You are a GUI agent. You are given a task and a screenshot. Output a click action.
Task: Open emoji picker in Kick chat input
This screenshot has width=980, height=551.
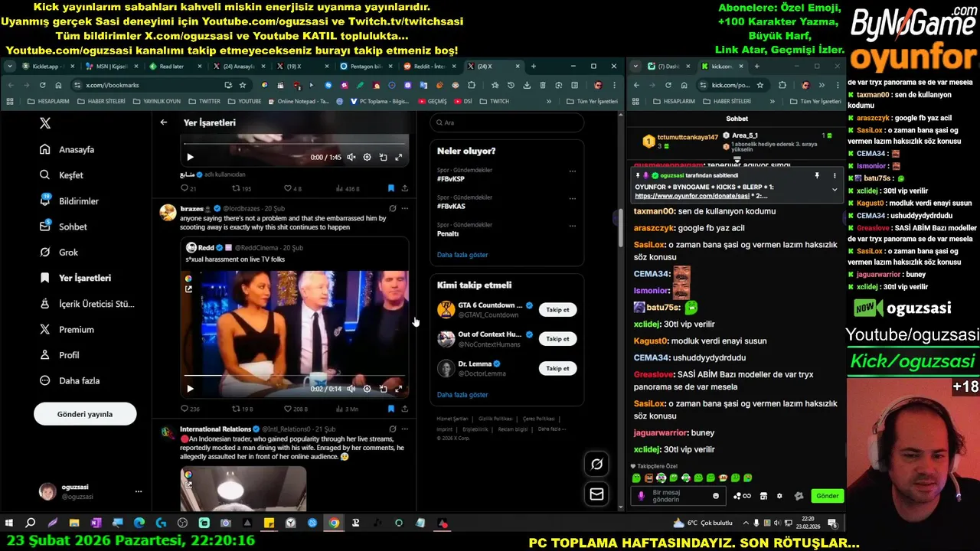coord(716,496)
